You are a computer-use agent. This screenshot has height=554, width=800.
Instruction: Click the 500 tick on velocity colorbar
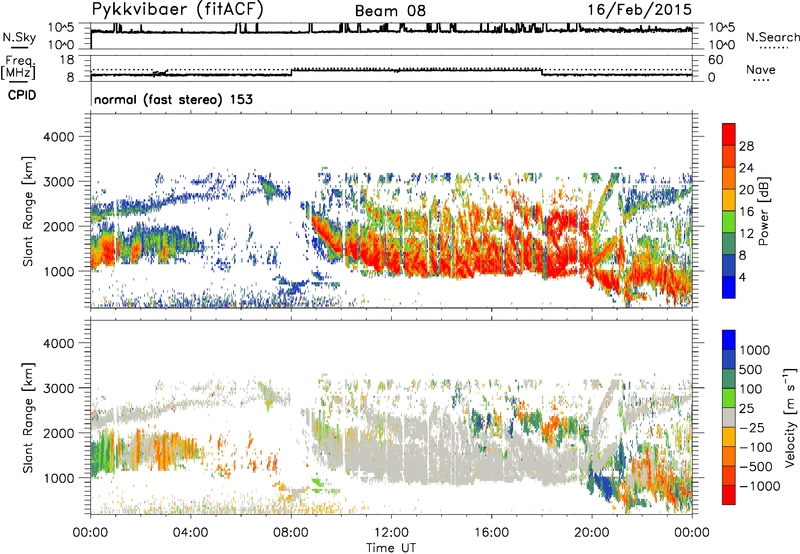(750, 369)
